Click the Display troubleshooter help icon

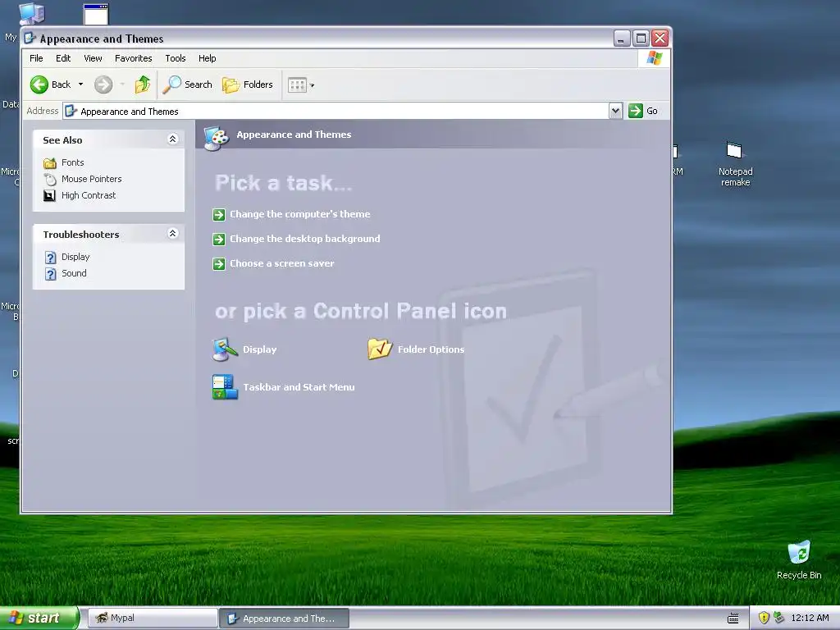(x=50, y=258)
